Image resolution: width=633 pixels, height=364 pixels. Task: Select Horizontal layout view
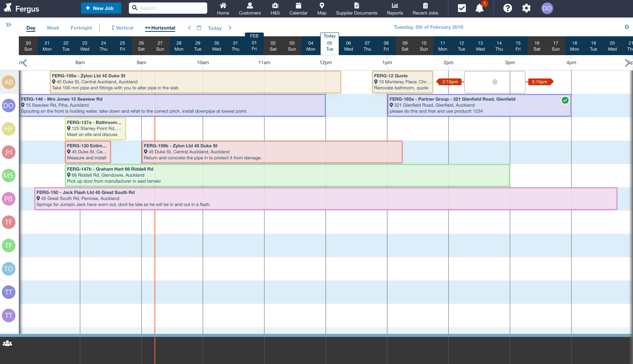160,28
